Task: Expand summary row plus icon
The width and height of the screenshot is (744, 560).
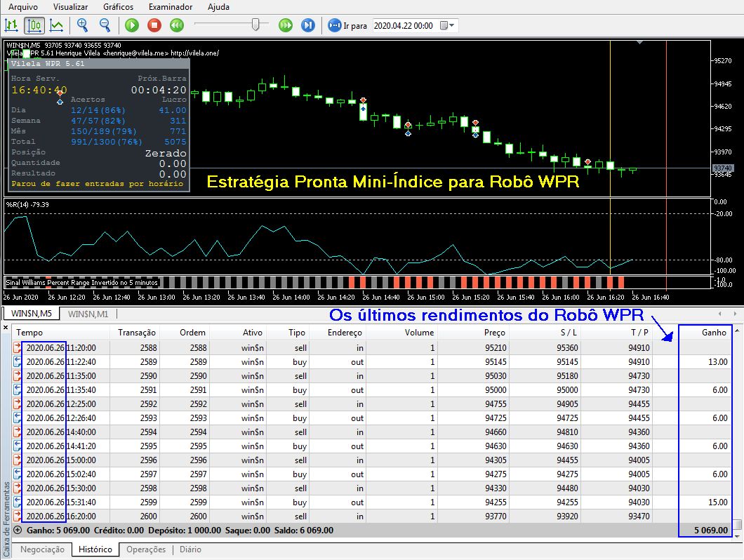Action: click(18, 530)
